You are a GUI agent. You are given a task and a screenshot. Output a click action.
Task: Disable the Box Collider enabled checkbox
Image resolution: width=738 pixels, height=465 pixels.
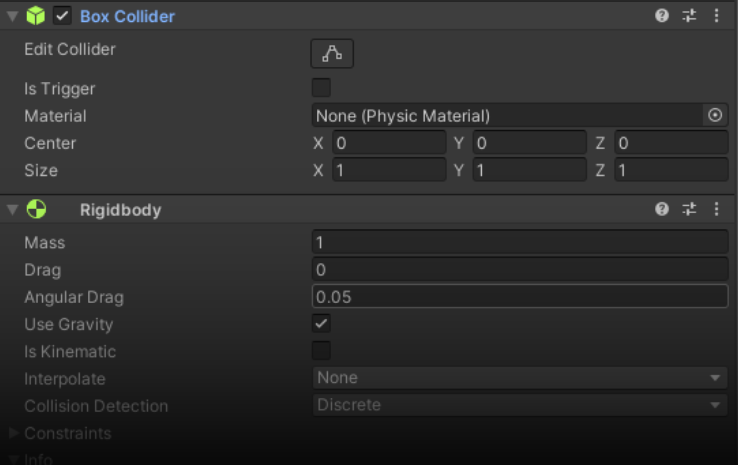coord(62,16)
